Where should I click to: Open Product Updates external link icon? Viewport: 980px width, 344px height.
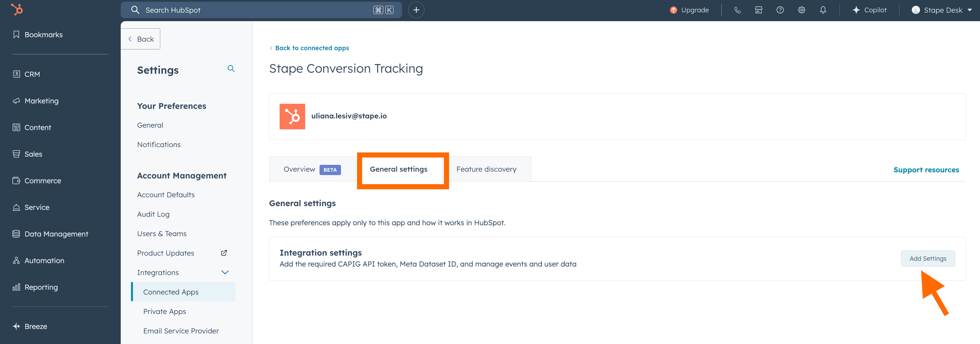[224, 253]
